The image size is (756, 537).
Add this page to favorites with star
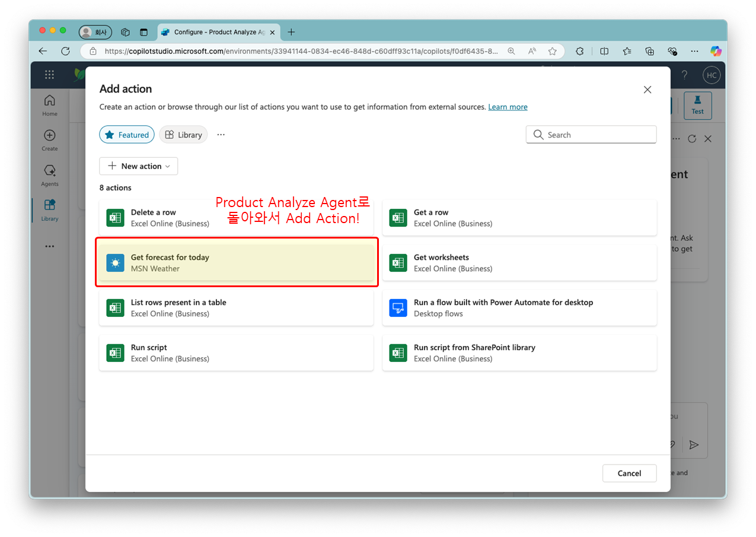click(553, 51)
